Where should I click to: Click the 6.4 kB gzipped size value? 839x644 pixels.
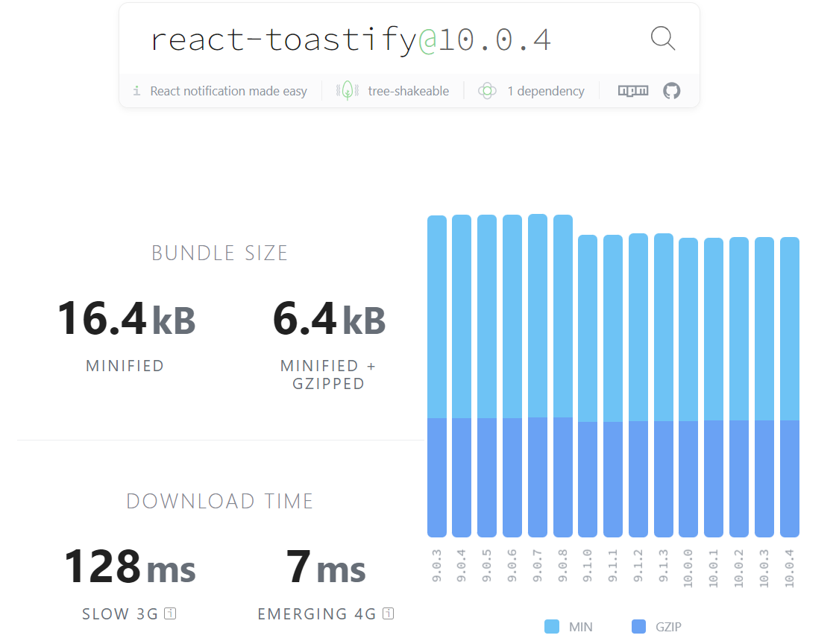[329, 319]
